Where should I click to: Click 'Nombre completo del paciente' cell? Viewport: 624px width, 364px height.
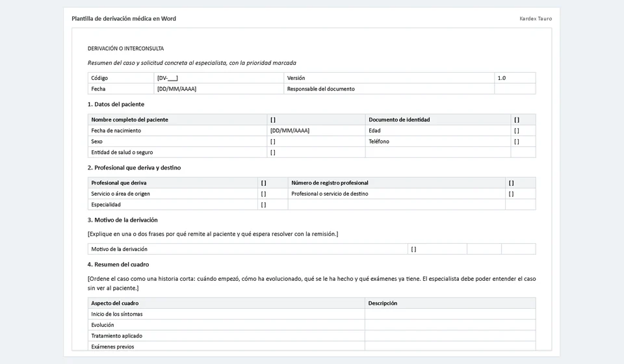pyautogui.click(x=177, y=120)
